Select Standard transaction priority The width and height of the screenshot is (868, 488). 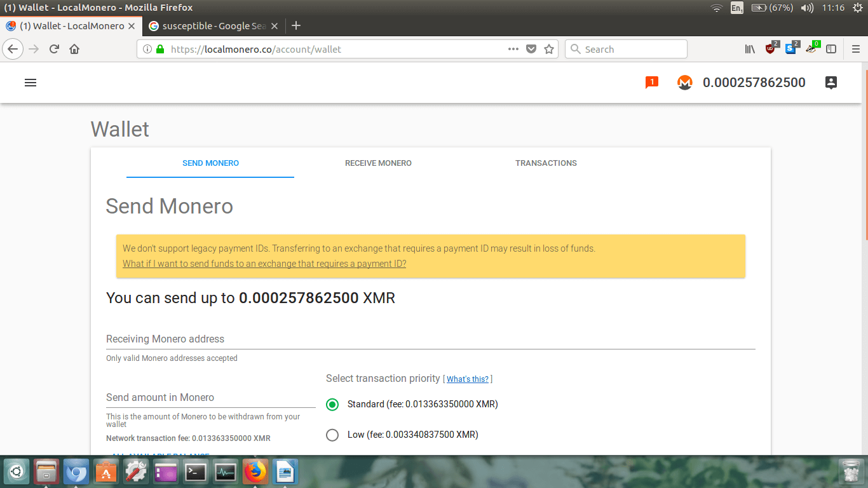(x=332, y=404)
